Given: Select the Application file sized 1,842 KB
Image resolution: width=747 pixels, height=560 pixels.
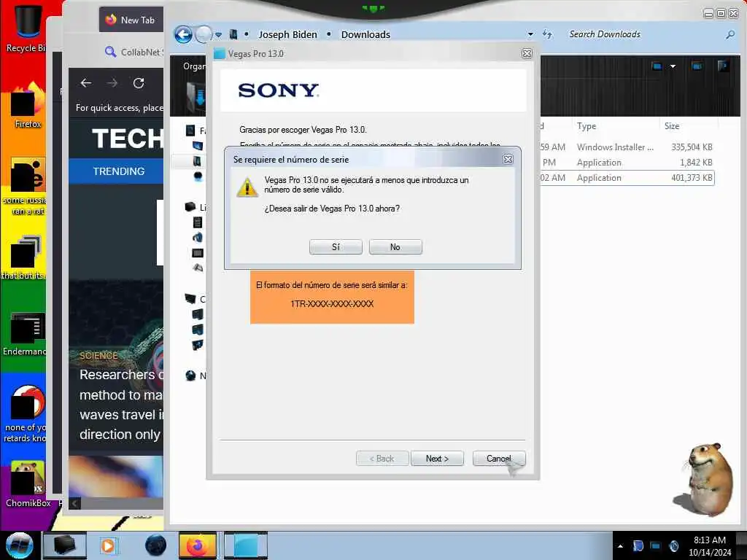Looking at the screenshot, I should (627, 163).
